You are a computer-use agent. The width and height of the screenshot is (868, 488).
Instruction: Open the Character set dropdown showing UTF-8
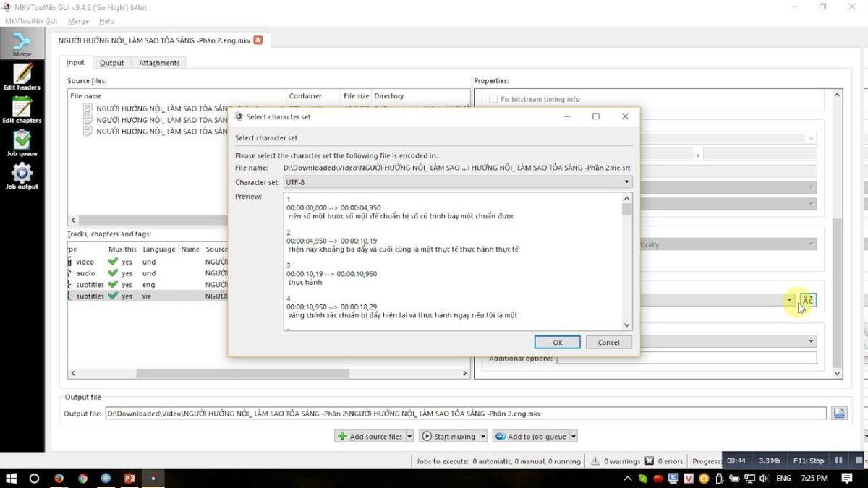626,181
